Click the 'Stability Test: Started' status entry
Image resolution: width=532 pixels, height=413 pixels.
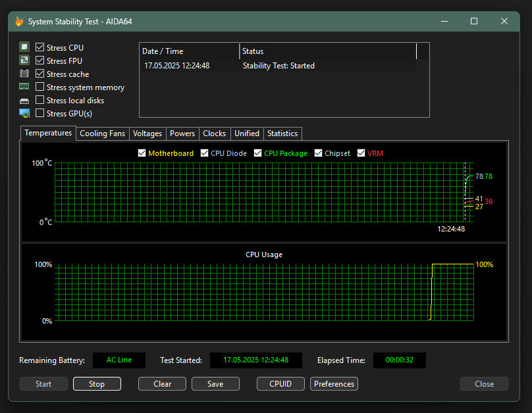pos(279,65)
